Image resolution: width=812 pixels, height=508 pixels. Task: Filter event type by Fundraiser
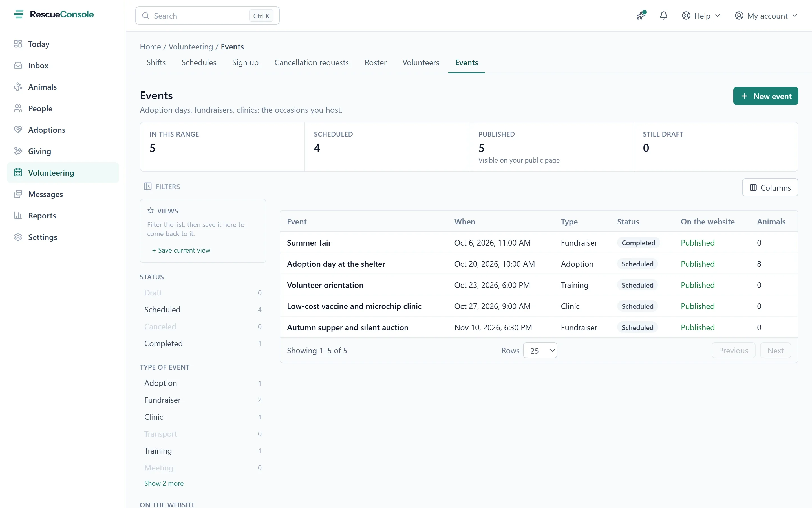[x=203, y=400]
